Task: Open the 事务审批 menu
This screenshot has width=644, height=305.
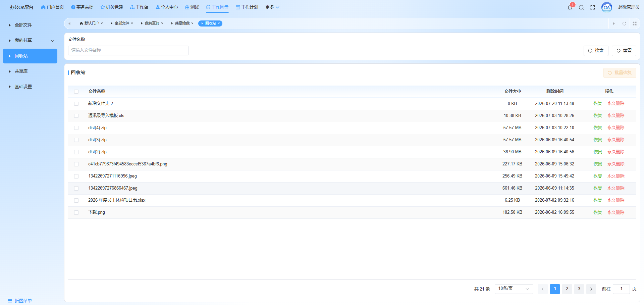Action: click(x=82, y=7)
